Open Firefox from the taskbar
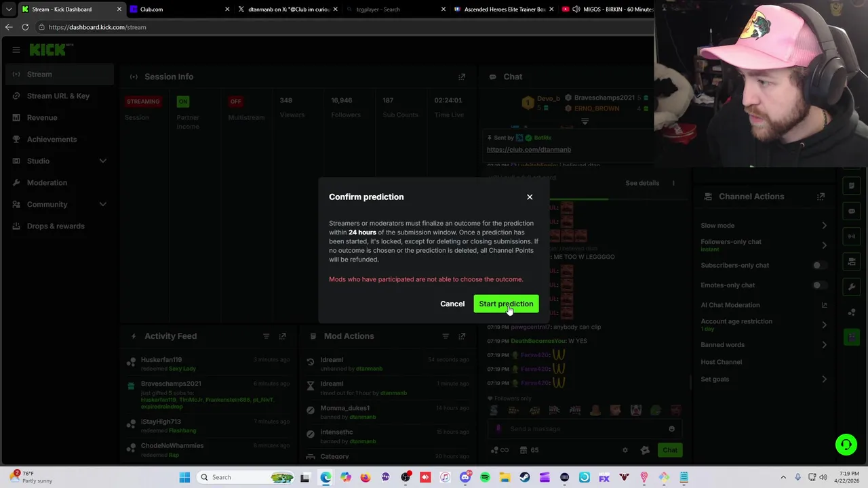 tap(366, 478)
